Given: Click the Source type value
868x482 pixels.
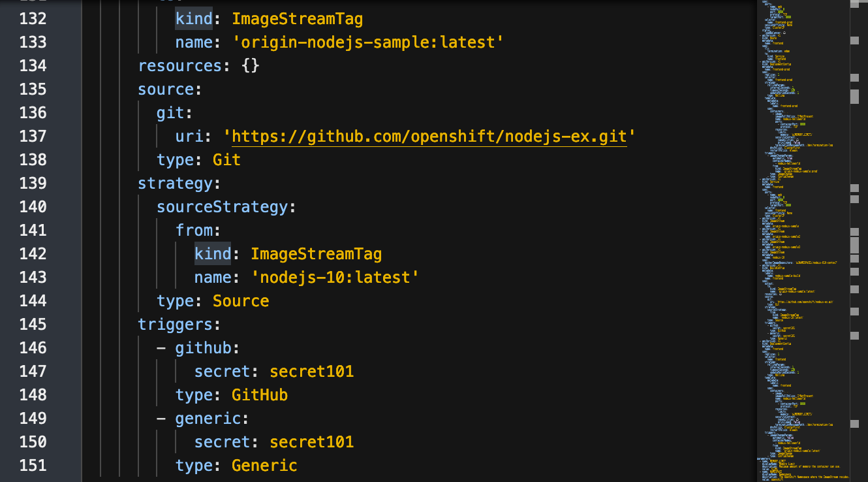Looking at the screenshot, I should point(241,301).
